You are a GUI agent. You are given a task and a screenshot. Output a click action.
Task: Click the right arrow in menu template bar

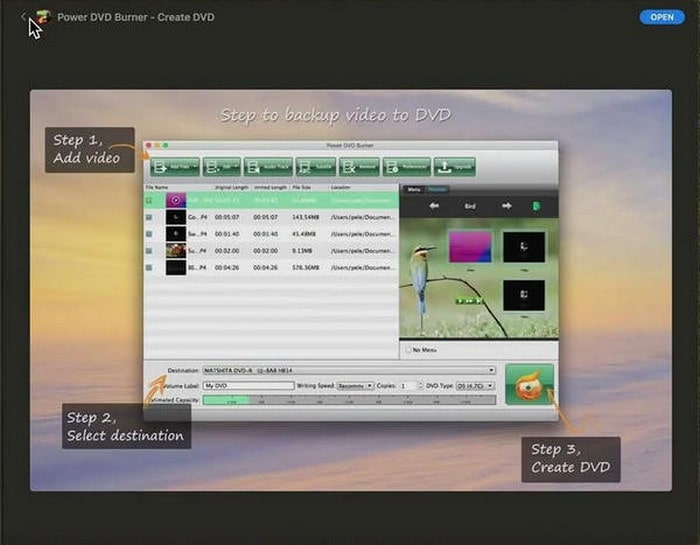point(507,206)
